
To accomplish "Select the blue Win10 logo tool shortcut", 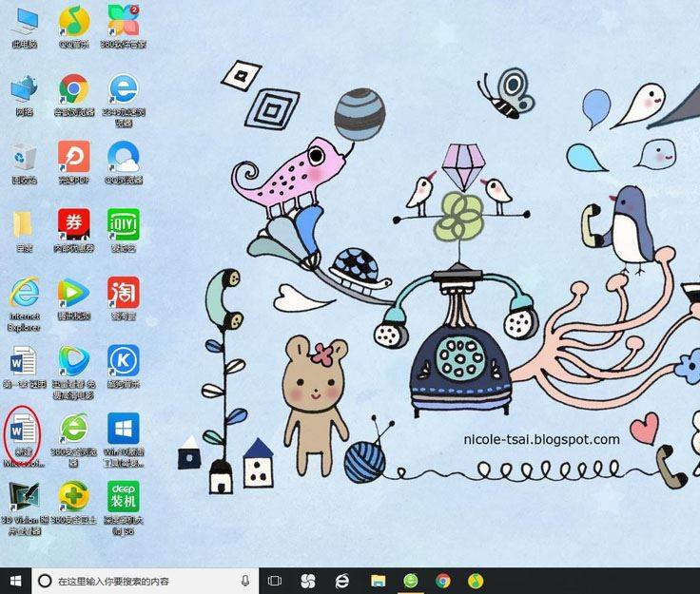I will click(124, 441).
